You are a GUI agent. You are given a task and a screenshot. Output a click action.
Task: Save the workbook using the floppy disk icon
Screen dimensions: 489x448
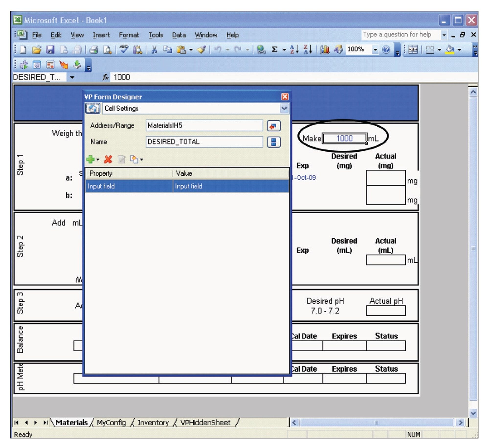(x=50, y=50)
